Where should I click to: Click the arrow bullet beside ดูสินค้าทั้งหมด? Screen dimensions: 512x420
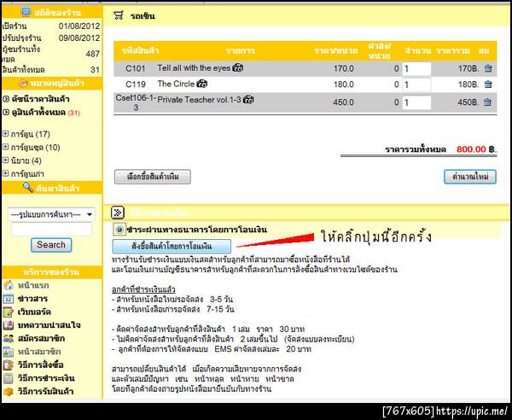click(6, 113)
